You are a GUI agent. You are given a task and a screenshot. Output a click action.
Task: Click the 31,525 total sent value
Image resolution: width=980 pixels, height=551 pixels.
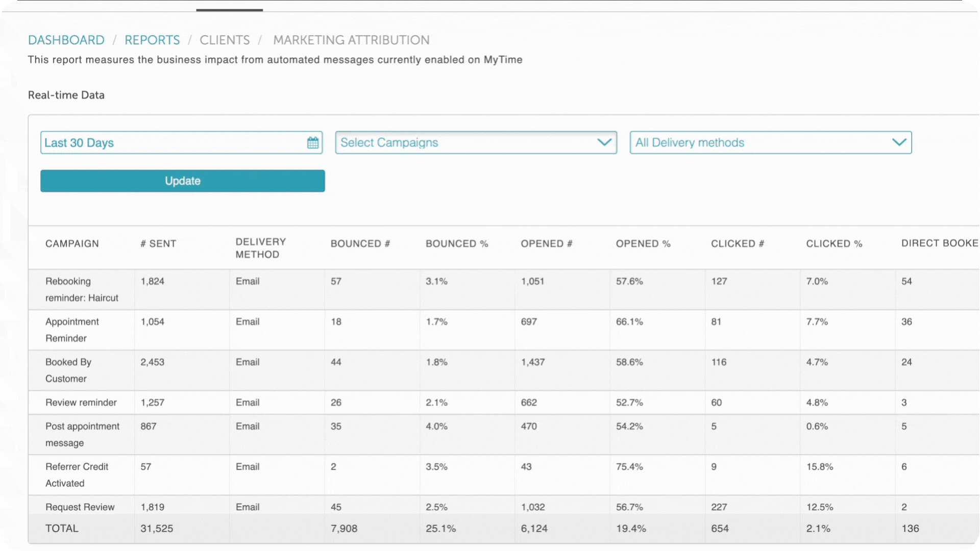[157, 529]
